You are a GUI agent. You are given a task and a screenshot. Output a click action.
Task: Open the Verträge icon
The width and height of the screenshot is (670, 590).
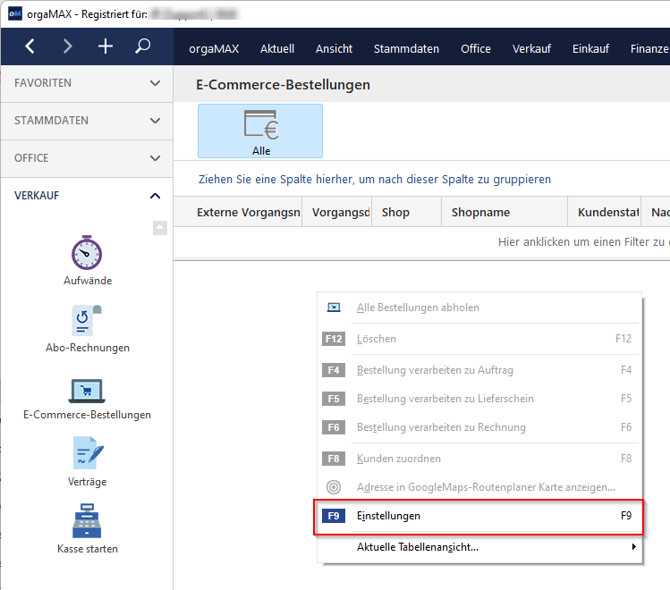[88, 453]
